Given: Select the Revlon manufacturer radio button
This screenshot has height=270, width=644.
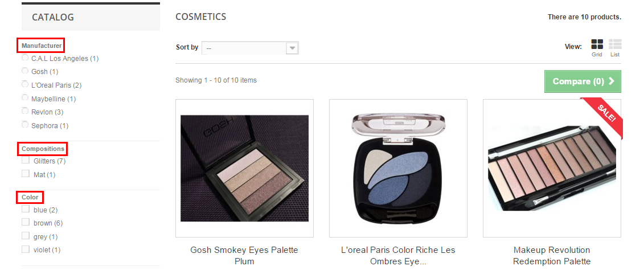Looking at the screenshot, I should click(25, 112).
